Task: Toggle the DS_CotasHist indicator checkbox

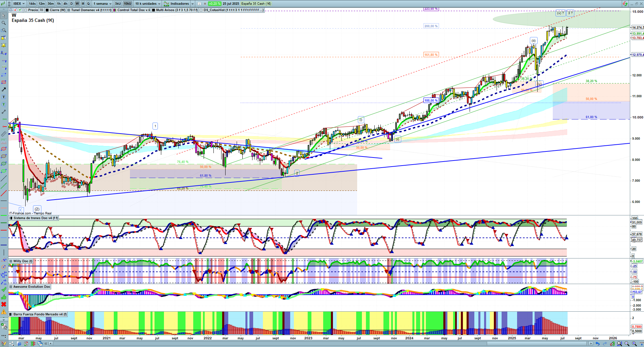Action: [201, 10]
